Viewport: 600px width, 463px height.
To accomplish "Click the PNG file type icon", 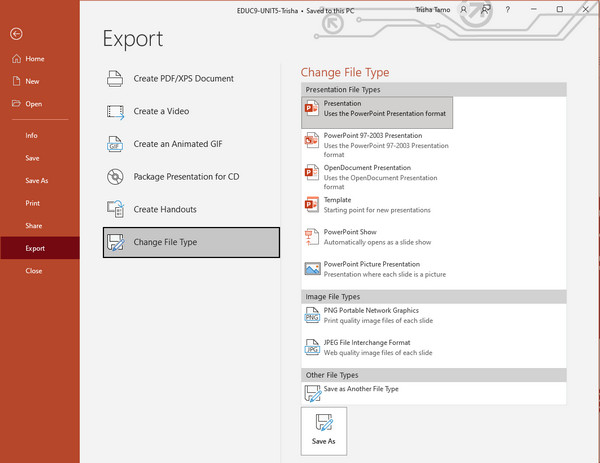I will [x=312, y=315].
